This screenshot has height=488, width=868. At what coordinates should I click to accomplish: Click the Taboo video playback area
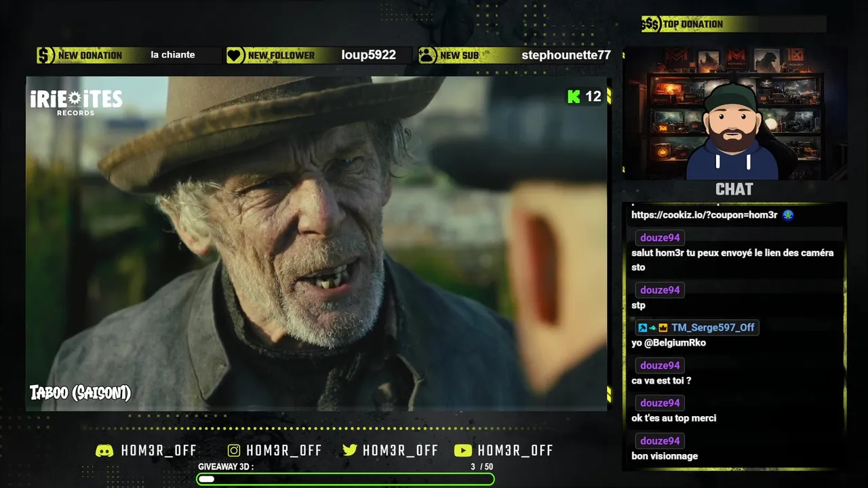pyautogui.click(x=316, y=243)
